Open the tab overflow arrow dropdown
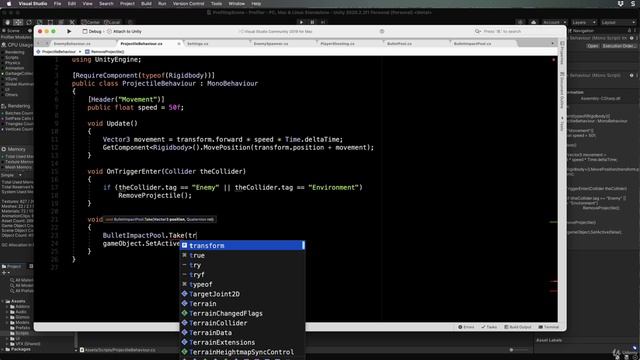This screenshot has width=640, height=360. (553, 44)
